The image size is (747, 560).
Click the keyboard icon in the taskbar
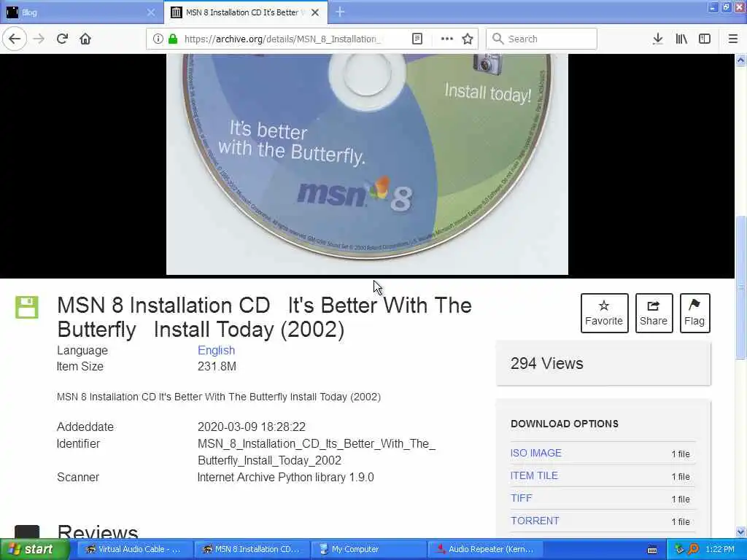tap(652, 550)
